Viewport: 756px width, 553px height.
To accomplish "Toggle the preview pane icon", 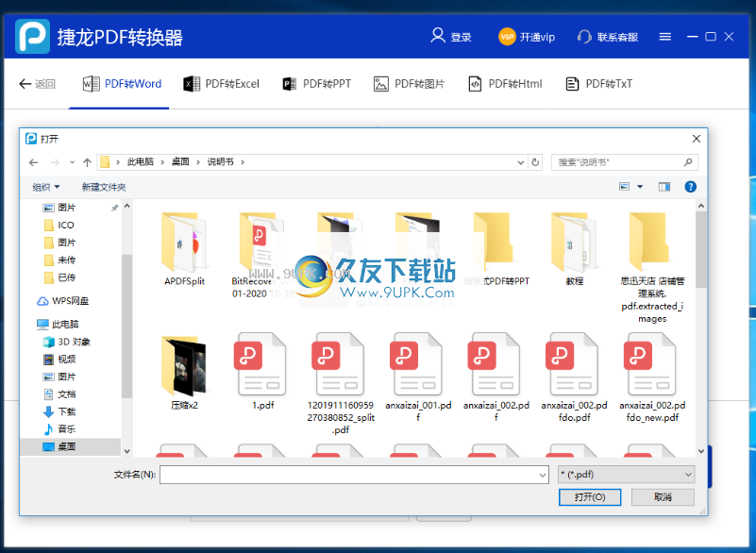I will click(x=664, y=187).
